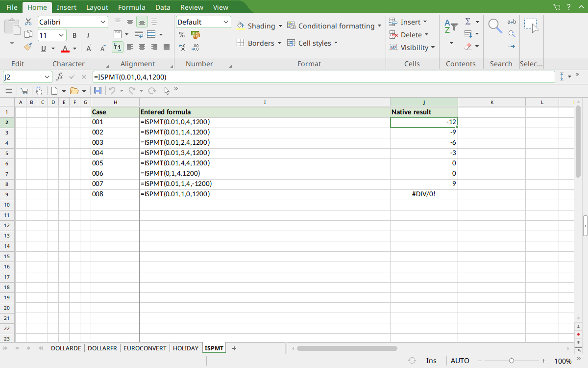The image size is (588, 368).
Task: Switch to the Insert ribbon tab
Action: (x=66, y=7)
